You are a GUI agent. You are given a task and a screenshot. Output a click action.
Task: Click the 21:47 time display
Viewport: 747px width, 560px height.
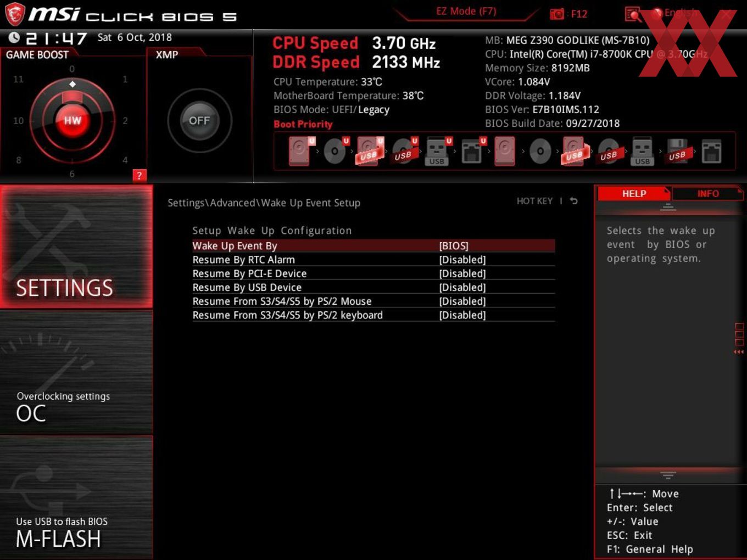click(x=56, y=38)
